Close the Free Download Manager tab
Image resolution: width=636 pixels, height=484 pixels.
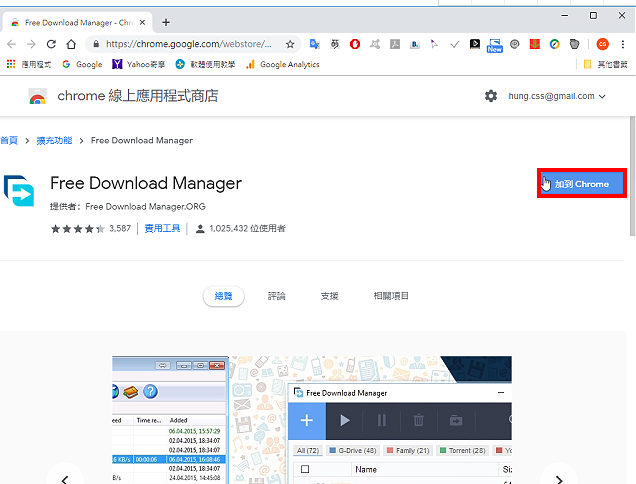click(142, 23)
